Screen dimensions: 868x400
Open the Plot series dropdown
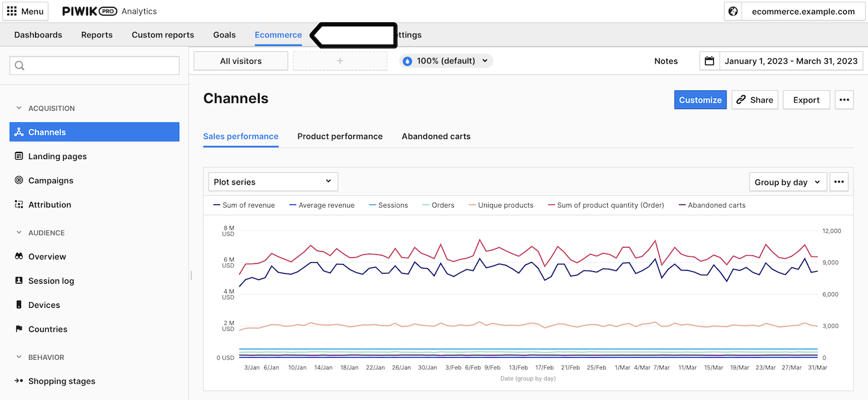273,182
